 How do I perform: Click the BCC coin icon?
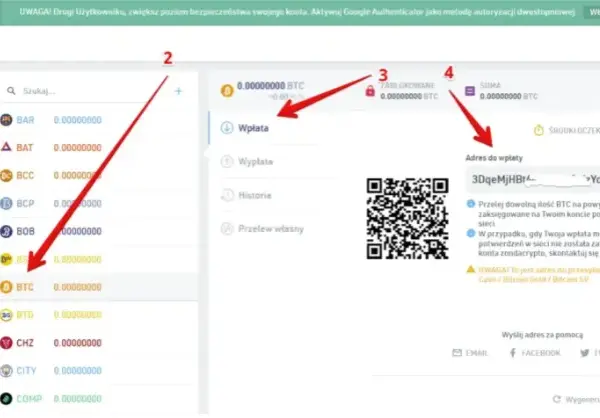(x=6, y=175)
